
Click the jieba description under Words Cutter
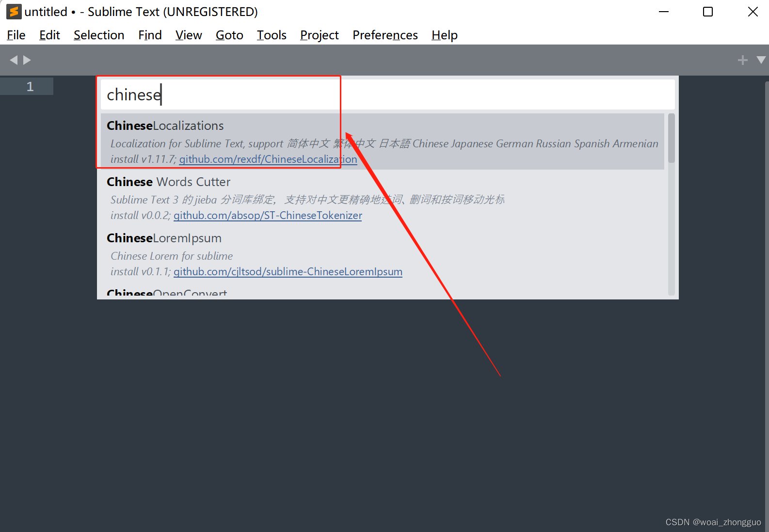(x=307, y=200)
